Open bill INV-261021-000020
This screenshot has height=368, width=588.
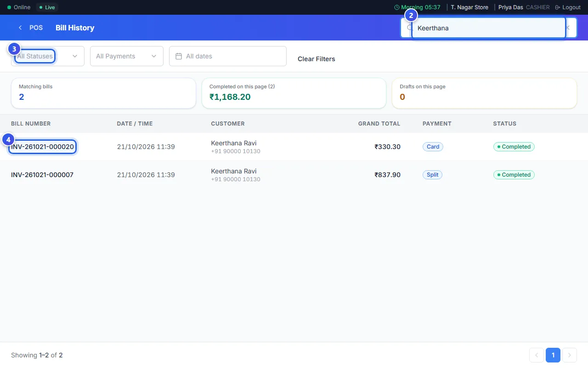(42, 147)
